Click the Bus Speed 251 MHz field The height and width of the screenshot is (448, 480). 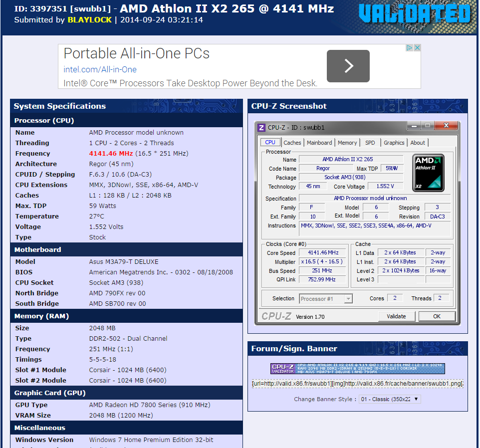click(323, 270)
